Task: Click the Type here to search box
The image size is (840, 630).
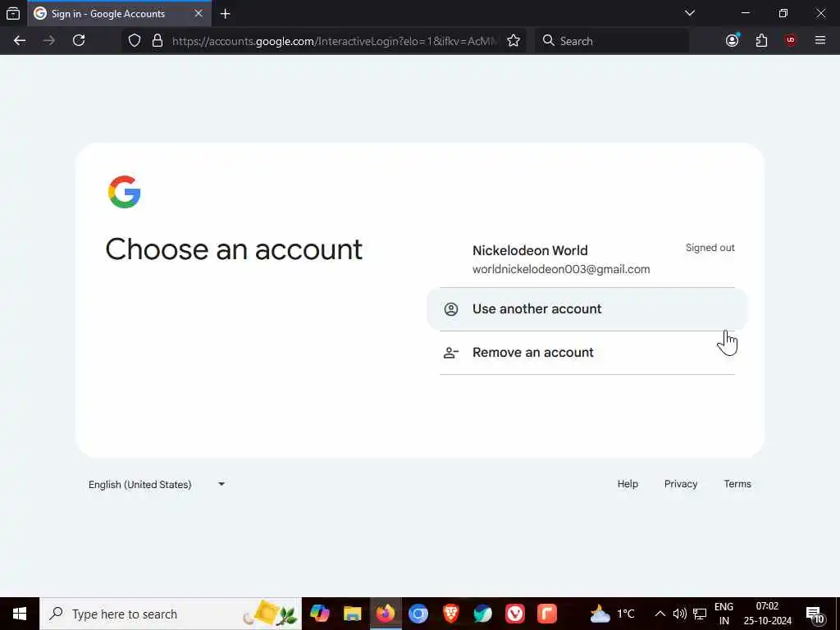Action: click(171, 614)
